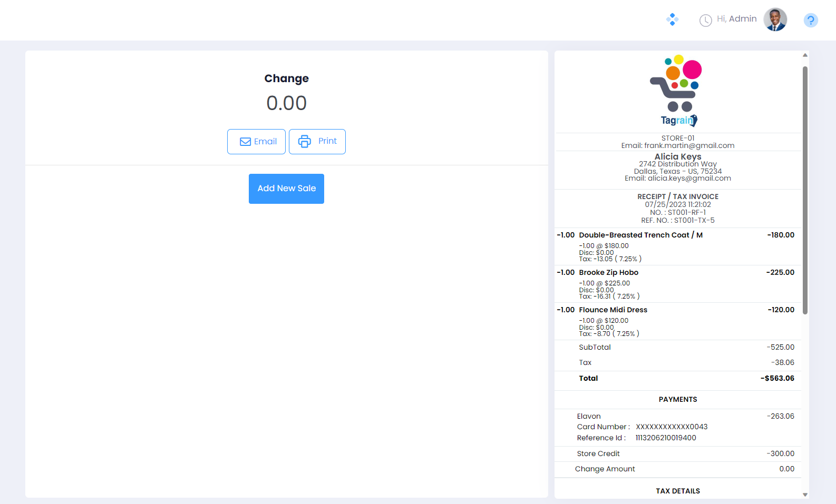Click the blue help question mark icon
Viewport: 836px width, 504px height.
pyautogui.click(x=810, y=21)
